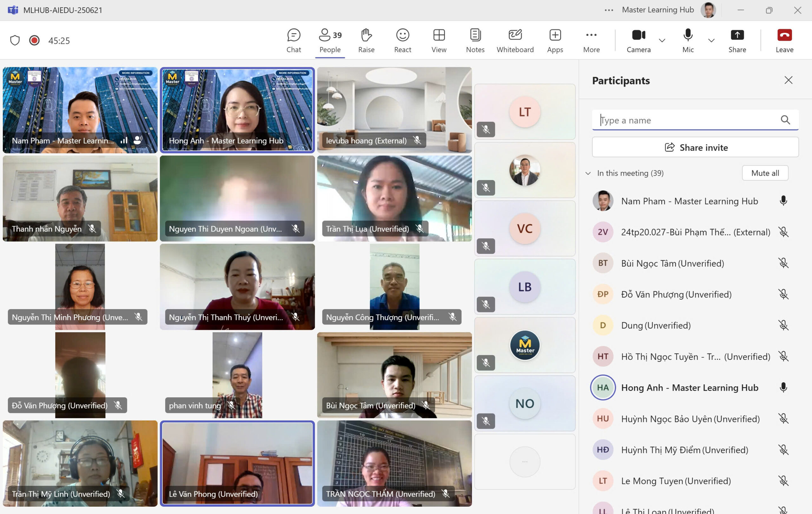This screenshot has width=812, height=514.
Task: Open meeting Notes
Action: (475, 41)
